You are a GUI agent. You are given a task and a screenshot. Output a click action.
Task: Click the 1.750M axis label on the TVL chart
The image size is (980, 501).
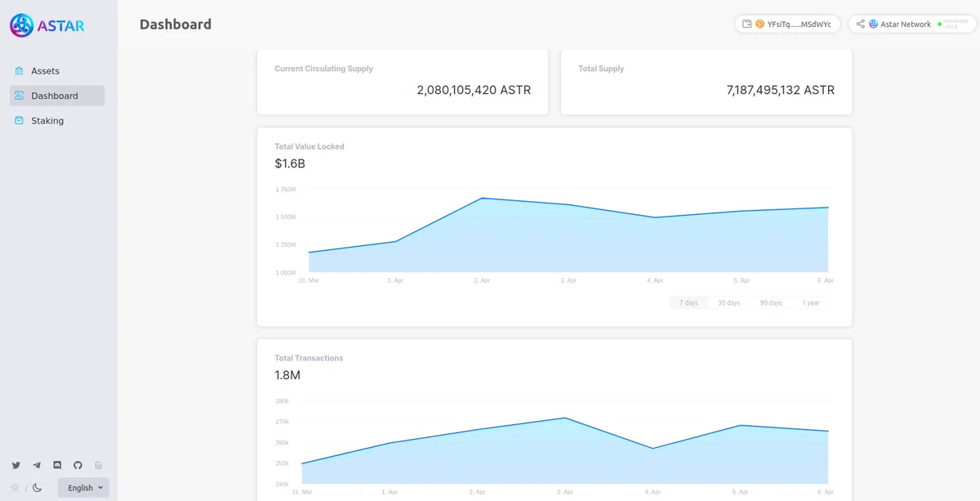click(285, 190)
